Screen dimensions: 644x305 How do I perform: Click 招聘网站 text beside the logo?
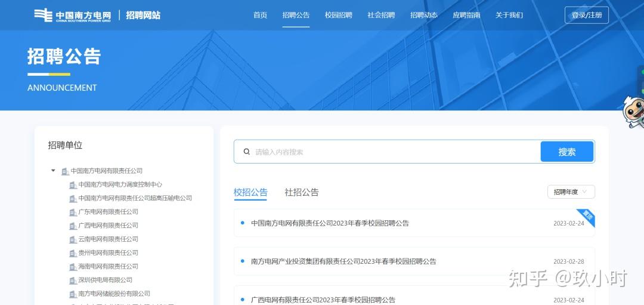point(143,15)
